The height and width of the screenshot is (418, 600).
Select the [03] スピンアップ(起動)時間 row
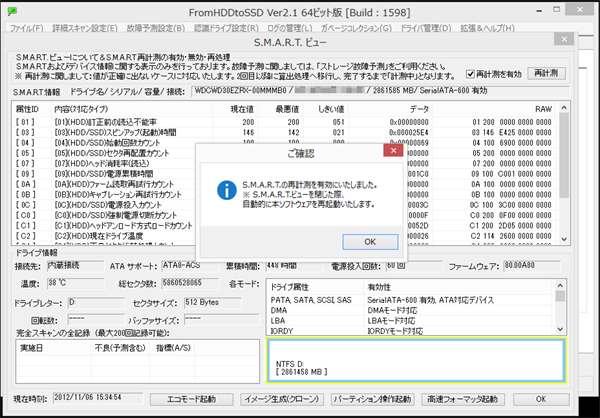285,132
